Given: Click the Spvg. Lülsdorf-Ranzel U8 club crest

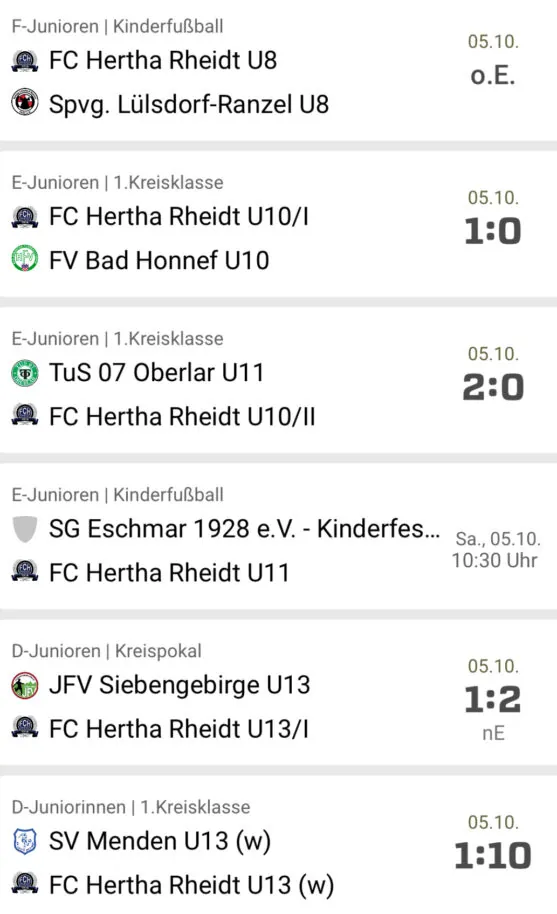Looking at the screenshot, I should tap(25, 103).
